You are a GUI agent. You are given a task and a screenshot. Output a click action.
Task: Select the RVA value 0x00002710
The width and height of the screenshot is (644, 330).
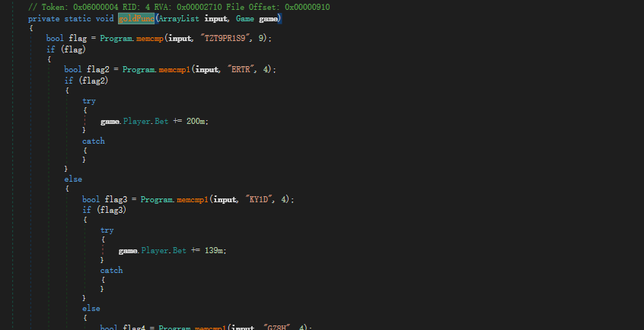199,8
